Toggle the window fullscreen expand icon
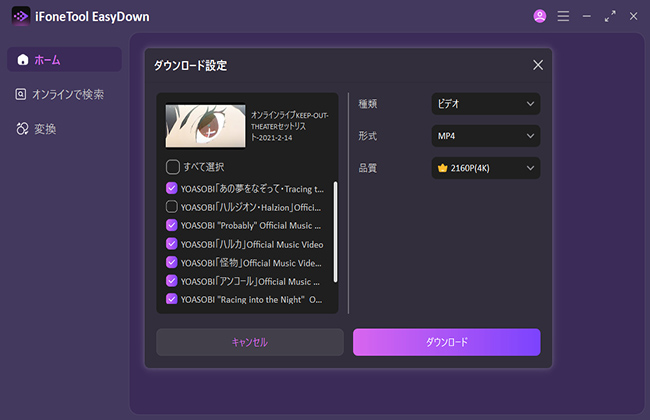650x420 pixels. point(610,16)
